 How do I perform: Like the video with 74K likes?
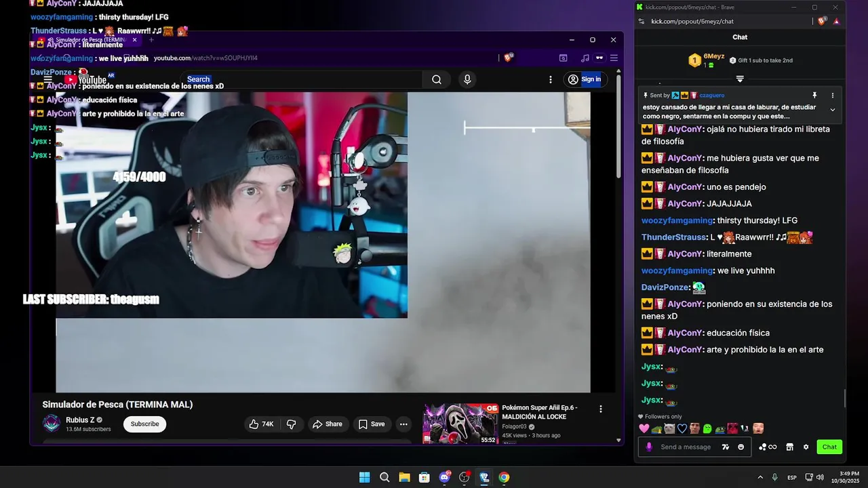point(261,424)
